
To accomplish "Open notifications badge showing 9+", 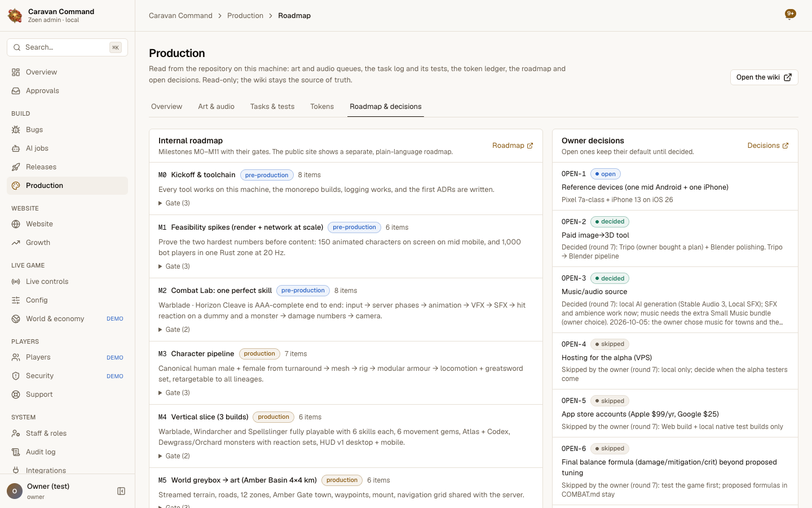I will point(791,14).
